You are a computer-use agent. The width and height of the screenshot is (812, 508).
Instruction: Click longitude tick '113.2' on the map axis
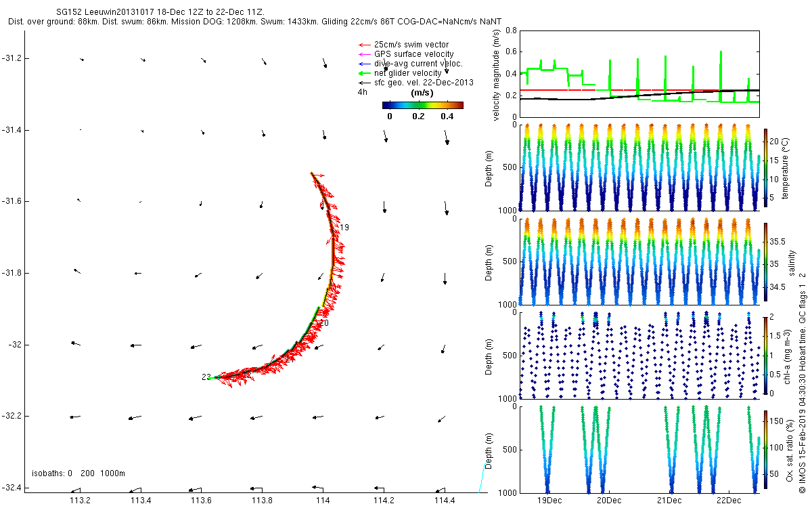(x=80, y=501)
